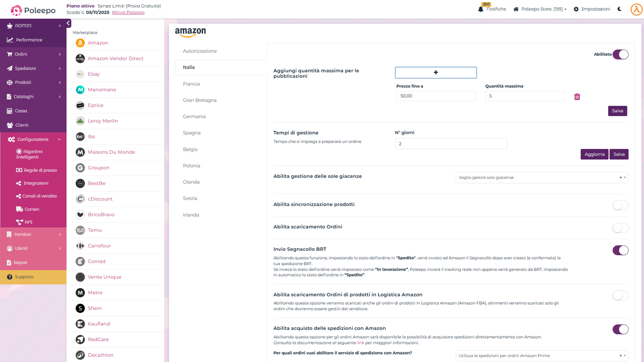Select the Vente Unique marketplace icon
This screenshot has width=644, height=362.
[x=80, y=277]
